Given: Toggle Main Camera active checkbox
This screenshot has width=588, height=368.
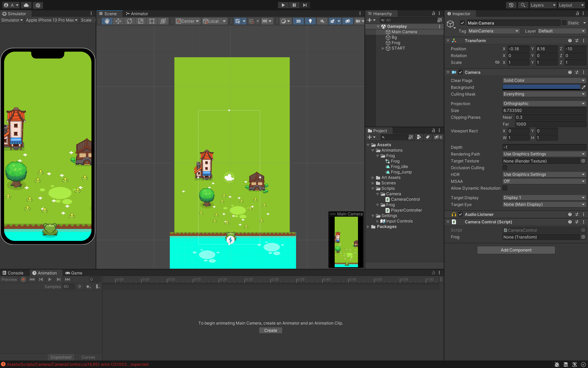Looking at the screenshot, I should 462,23.
